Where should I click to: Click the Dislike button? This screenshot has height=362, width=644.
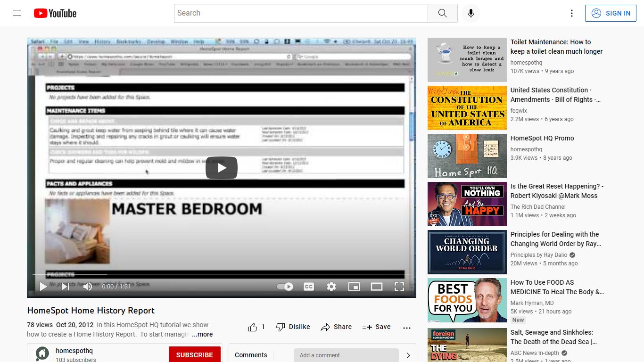pyautogui.click(x=293, y=327)
